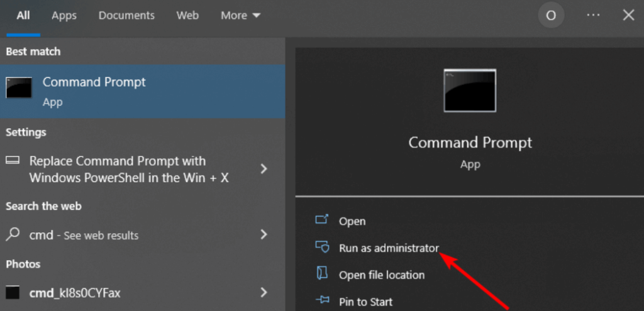The width and height of the screenshot is (644, 311).
Task: Click the Open file location folder icon
Action: pos(322,274)
